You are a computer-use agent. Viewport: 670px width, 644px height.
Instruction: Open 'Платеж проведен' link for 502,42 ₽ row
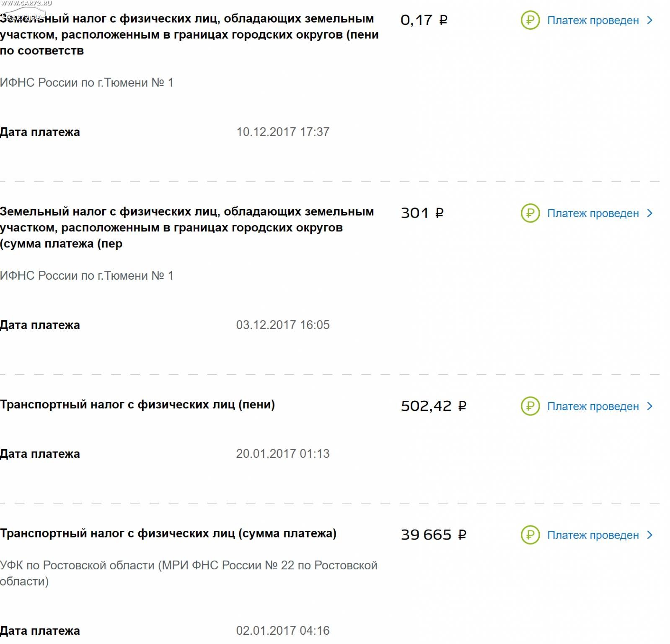coord(593,406)
